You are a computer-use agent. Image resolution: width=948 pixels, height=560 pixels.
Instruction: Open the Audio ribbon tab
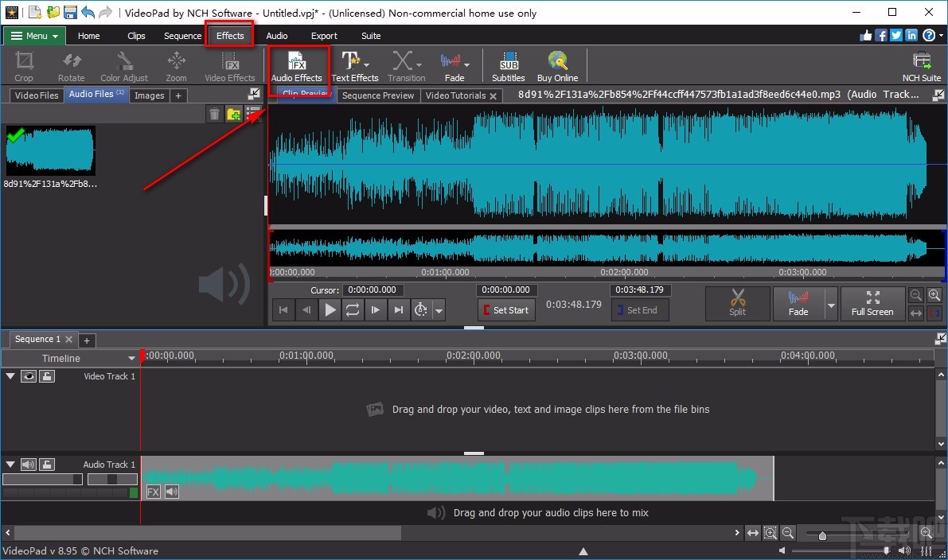click(276, 35)
